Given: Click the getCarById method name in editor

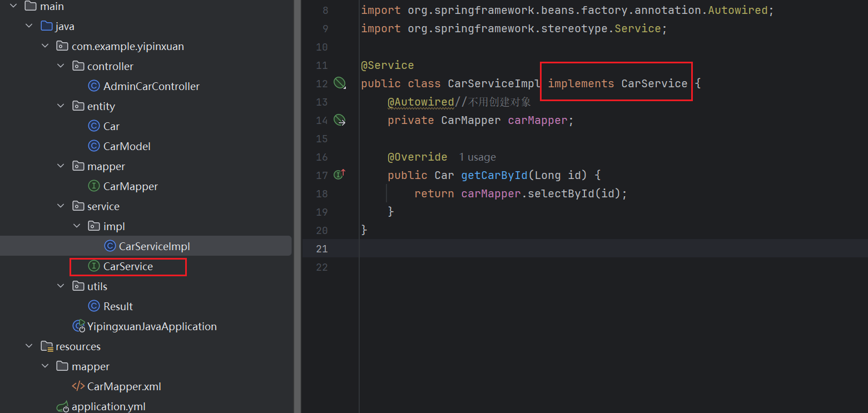Looking at the screenshot, I should click(494, 175).
